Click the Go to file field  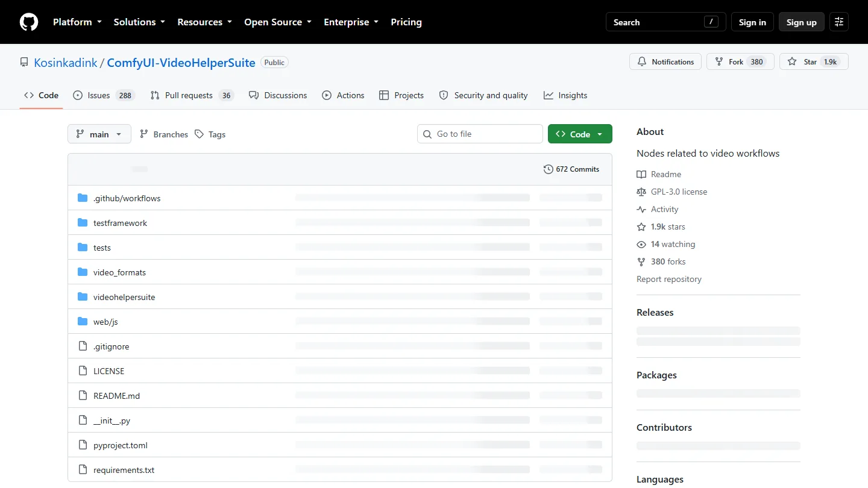coord(480,134)
